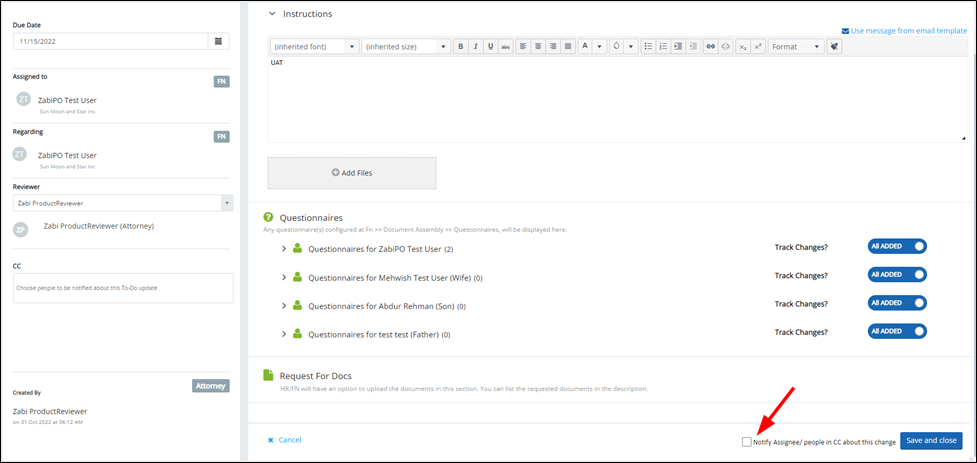Click the CC people input field

tap(123, 288)
